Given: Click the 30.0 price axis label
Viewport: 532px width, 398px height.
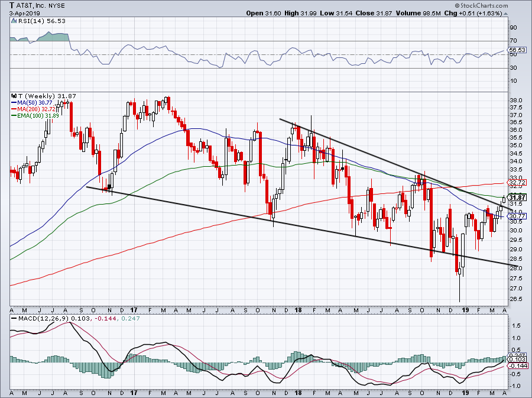Looking at the screenshot, I should pos(515,231).
